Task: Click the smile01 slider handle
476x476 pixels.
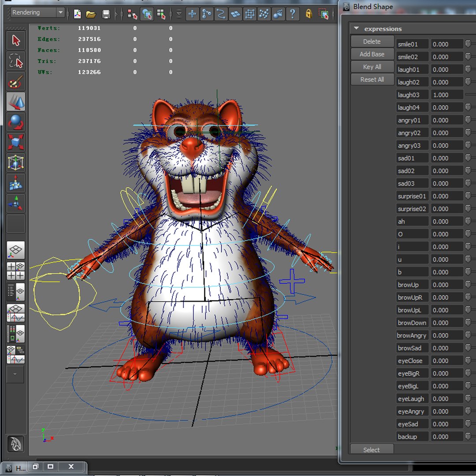Action: [x=468, y=44]
